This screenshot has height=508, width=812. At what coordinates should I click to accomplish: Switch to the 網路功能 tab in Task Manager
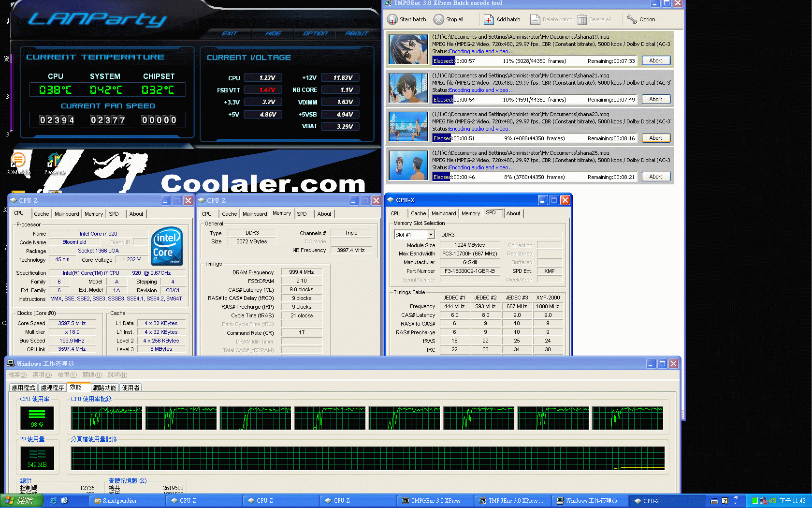(x=104, y=388)
